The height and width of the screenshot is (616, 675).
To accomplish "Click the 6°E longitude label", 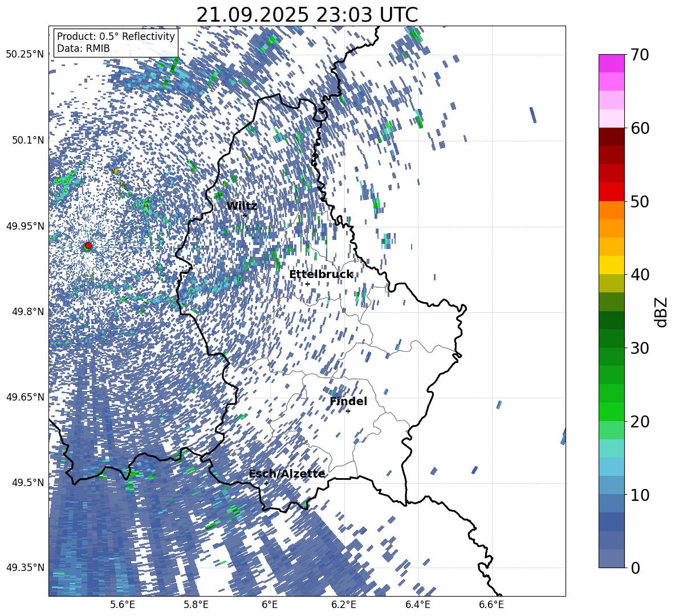I will 270,605.
